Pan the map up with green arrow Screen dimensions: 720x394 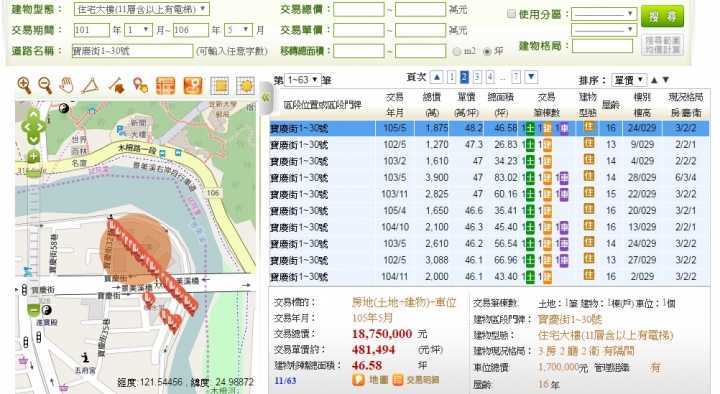34,114
